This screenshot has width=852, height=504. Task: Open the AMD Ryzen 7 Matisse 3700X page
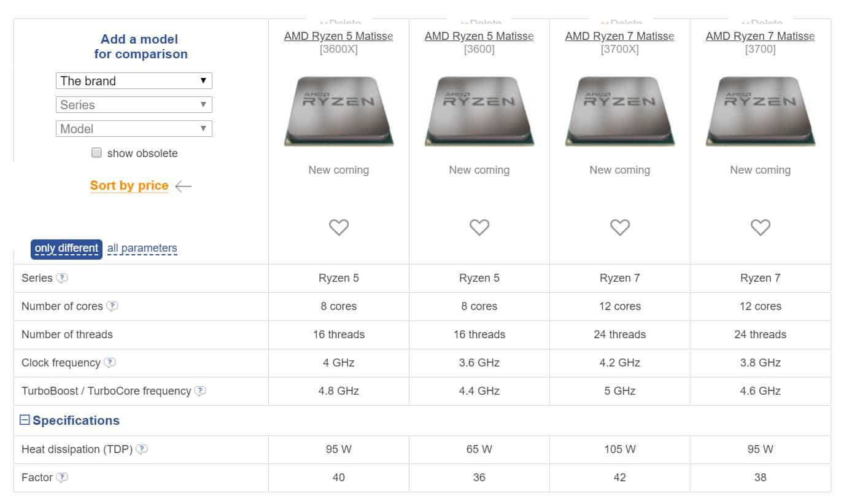tap(619, 36)
